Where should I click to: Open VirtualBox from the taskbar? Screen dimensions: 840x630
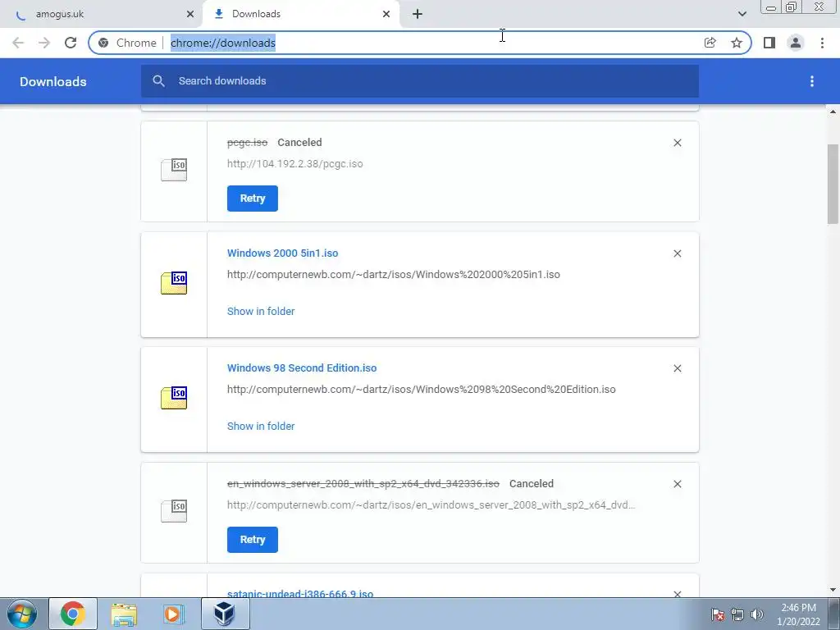point(225,614)
